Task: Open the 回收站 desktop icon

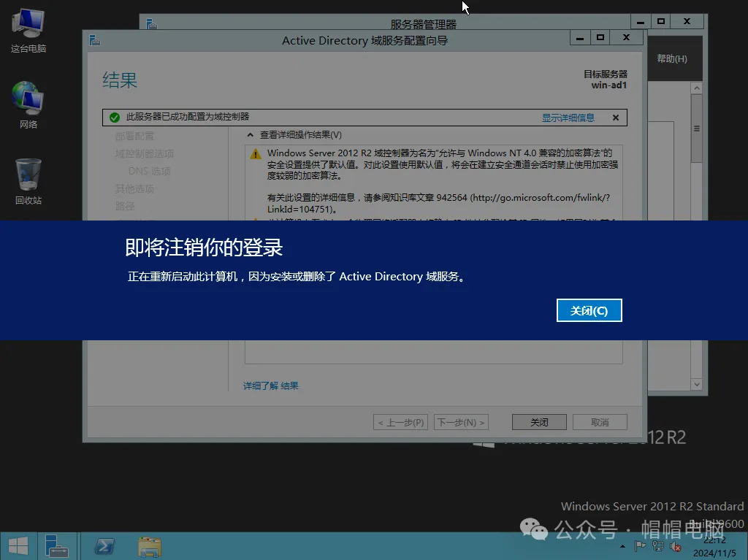Action: (27, 175)
